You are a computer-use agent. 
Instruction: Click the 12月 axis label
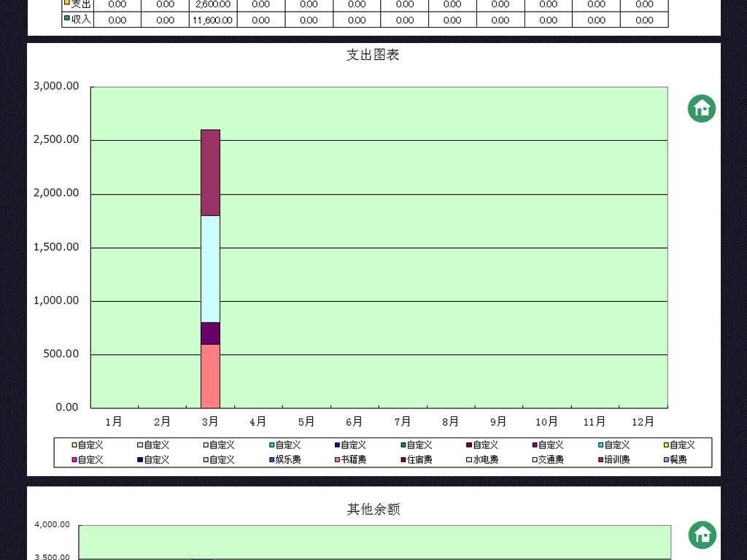point(643,421)
